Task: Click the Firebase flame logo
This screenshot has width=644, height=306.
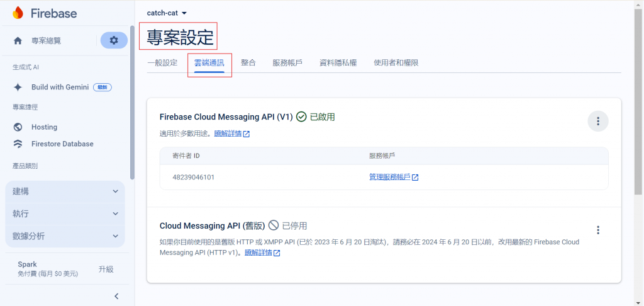Action: click(x=18, y=13)
